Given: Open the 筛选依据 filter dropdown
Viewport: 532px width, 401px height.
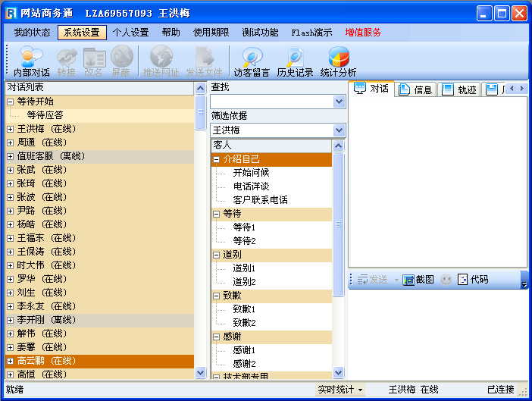Looking at the screenshot, I should click(x=339, y=130).
